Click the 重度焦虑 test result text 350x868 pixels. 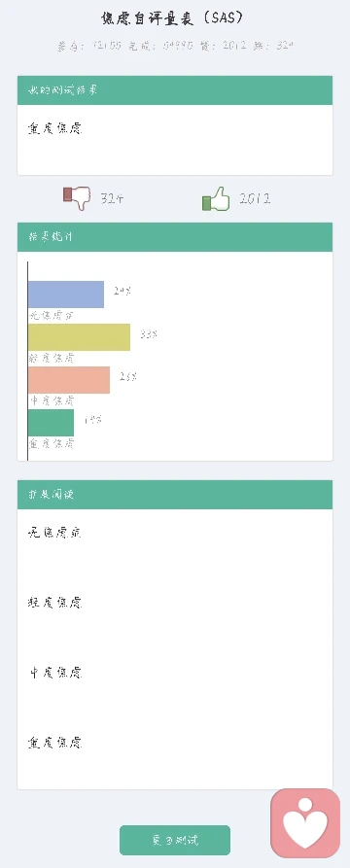pyautogui.click(x=54, y=129)
